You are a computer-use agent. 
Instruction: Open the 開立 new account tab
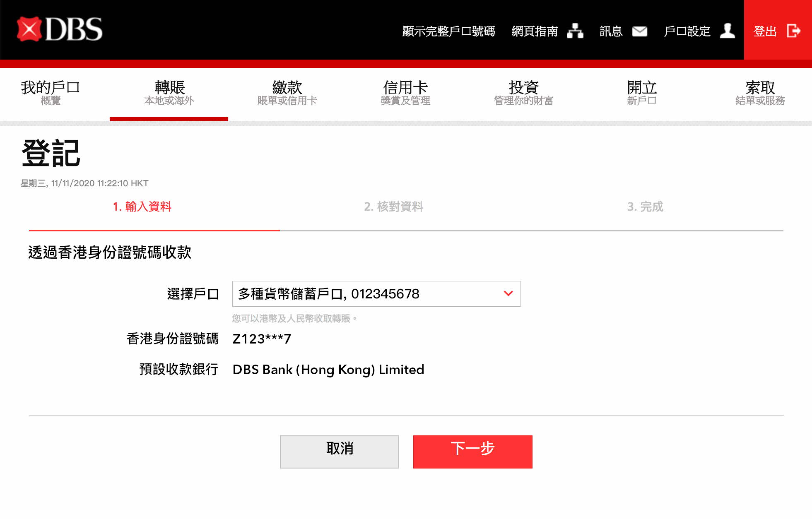[642, 93]
